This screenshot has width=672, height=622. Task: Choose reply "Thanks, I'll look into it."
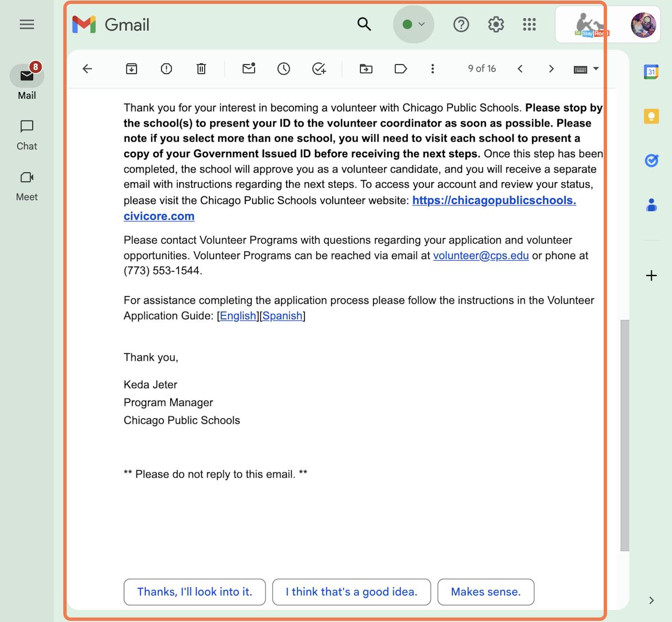point(195,592)
